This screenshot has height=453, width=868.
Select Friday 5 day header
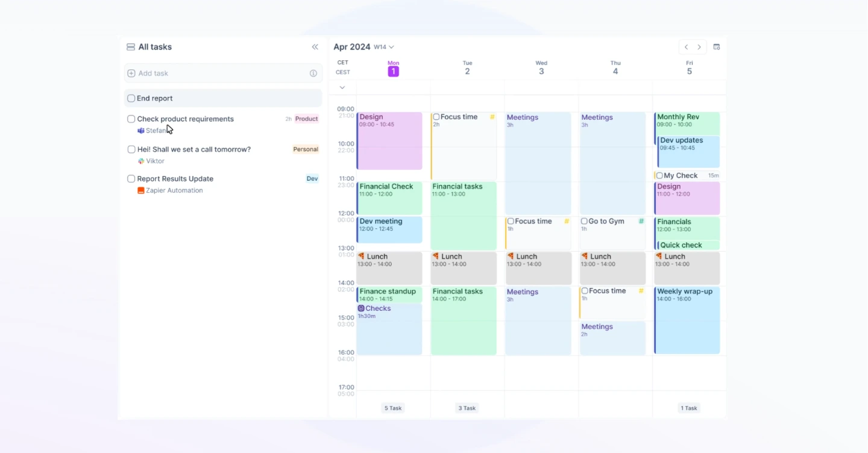coord(690,68)
